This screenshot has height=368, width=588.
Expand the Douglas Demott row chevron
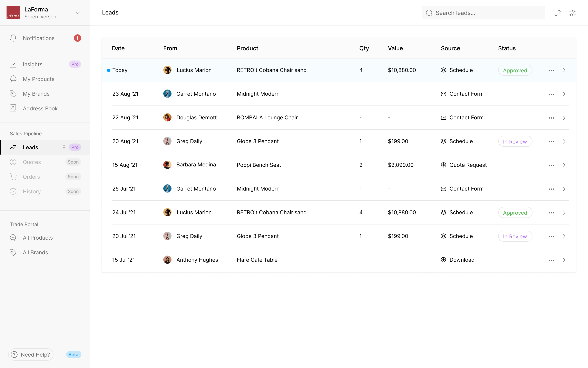(564, 118)
